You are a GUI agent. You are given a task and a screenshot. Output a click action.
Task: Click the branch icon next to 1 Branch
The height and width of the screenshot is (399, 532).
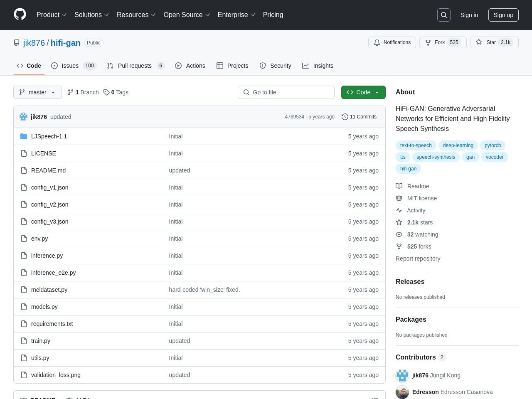point(71,92)
